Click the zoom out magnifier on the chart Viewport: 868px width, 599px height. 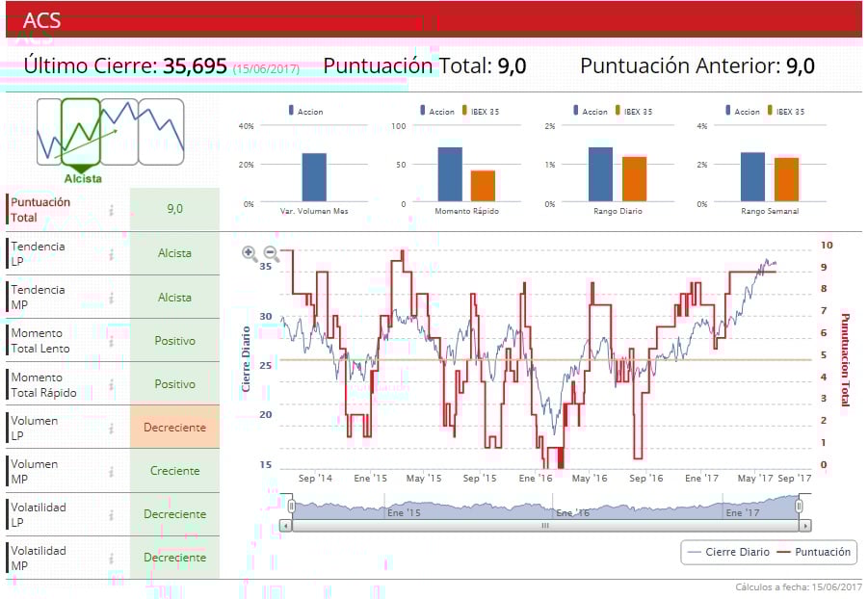point(272,254)
